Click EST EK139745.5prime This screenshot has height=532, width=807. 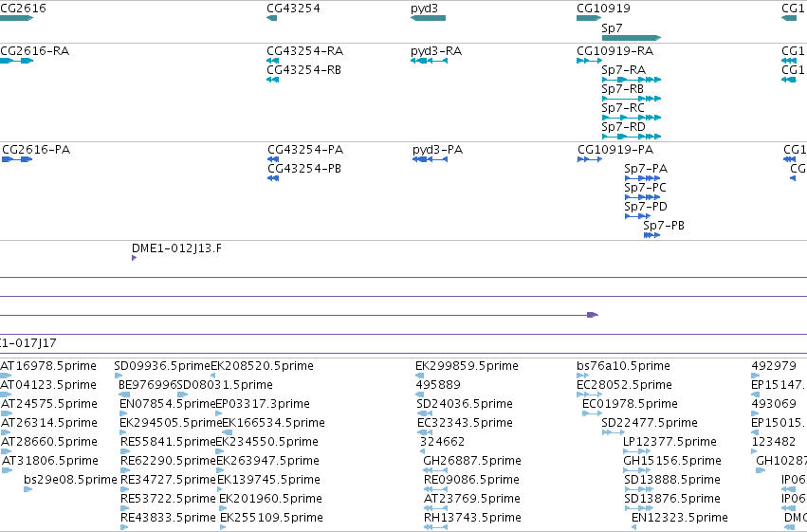[268, 480]
